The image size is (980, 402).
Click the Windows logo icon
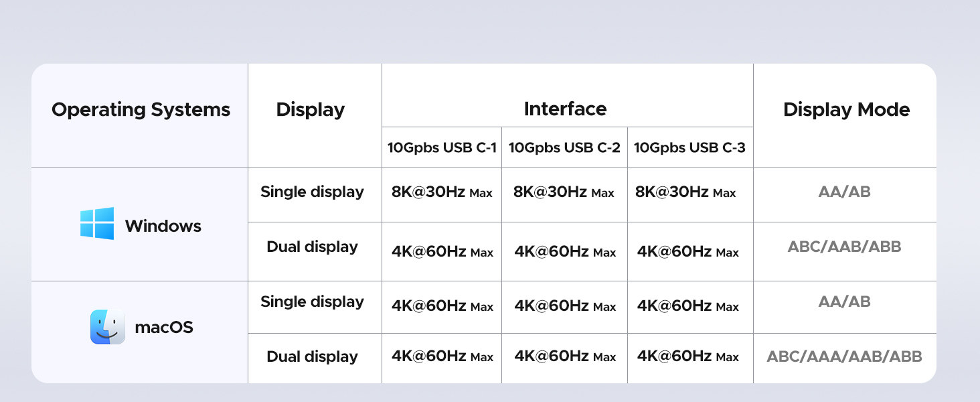tap(97, 223)
